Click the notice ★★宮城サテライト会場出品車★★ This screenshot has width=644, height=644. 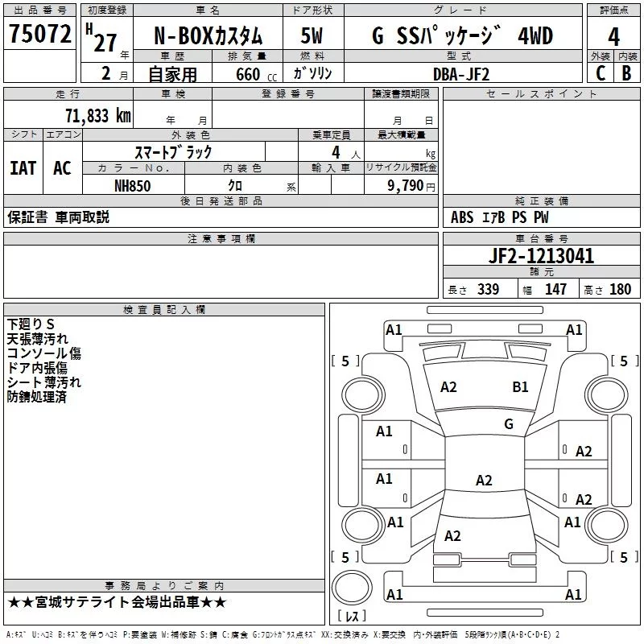coord(117,602)
